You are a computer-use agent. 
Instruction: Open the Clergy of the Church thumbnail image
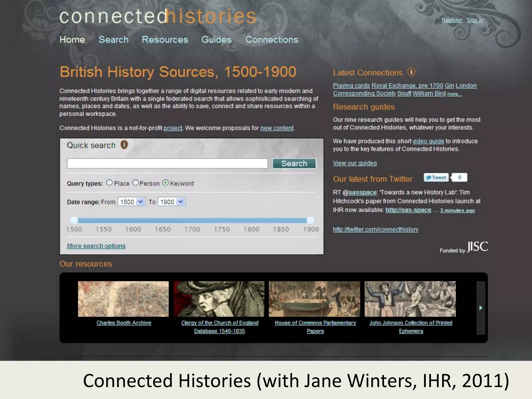[219, 299]
